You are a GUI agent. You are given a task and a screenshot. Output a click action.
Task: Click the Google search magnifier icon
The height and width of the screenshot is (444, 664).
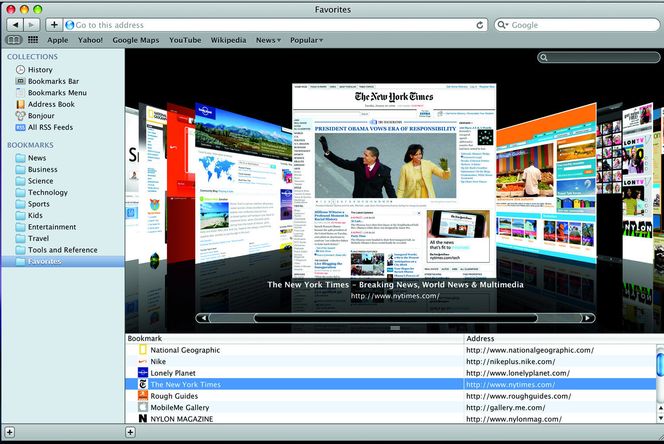coord(502,25)
